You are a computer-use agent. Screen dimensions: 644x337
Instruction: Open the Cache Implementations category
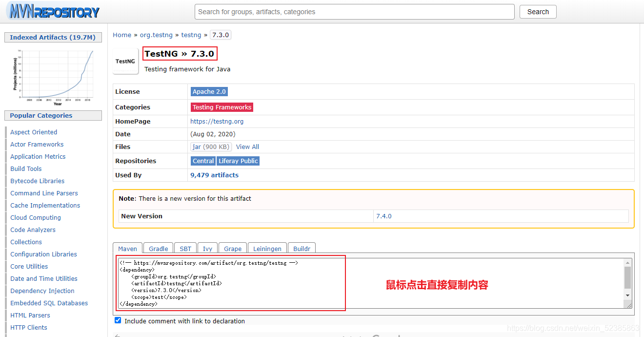[45, 205]
